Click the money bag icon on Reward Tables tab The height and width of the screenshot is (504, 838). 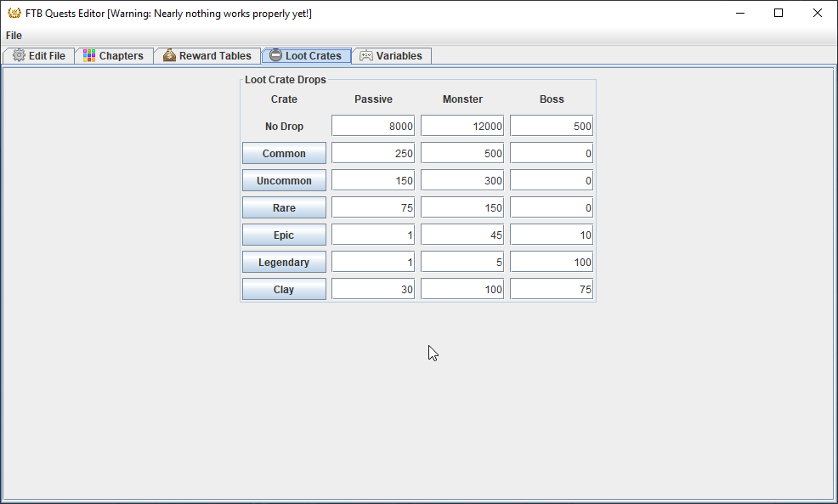pyautogui.click(x=169, y=56)
